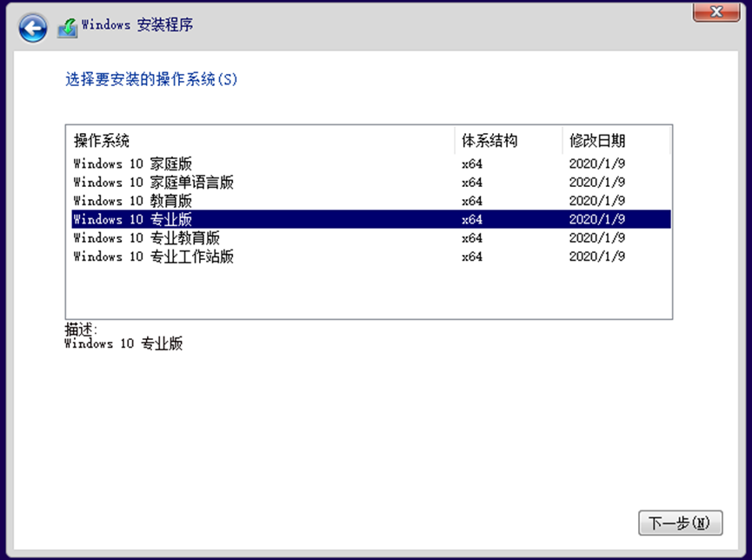Select the Windows 10 专业教育版 row
This screenshot has width=752, height=560.
coord(371,237)
